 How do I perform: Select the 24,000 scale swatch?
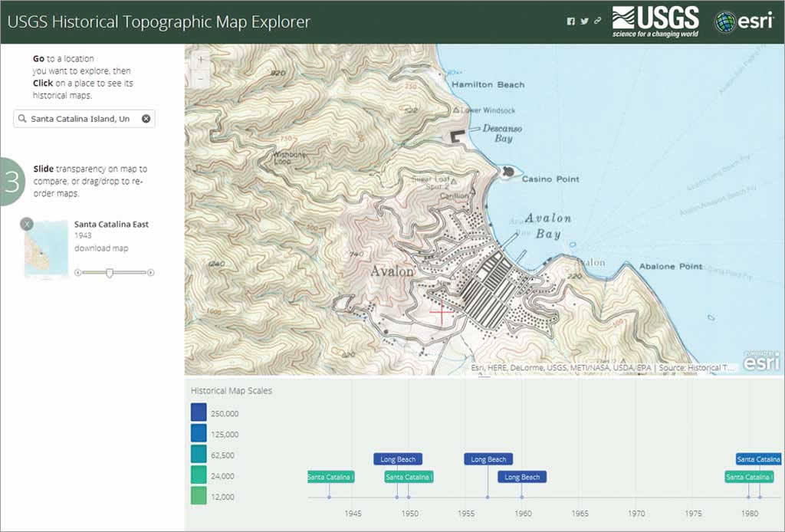click(199, 475)
